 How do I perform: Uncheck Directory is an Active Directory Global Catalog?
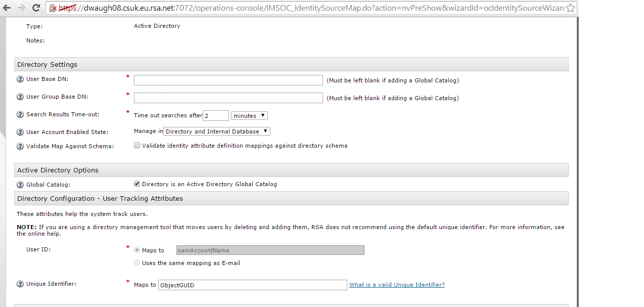click(137, 184)
